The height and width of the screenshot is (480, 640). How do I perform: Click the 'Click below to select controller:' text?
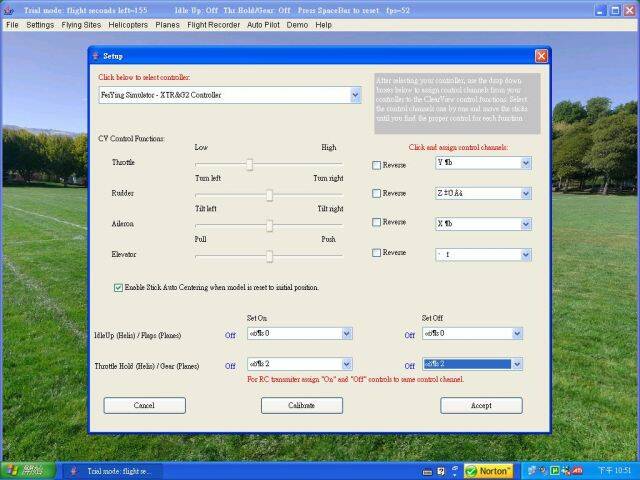tap(144, 77)
